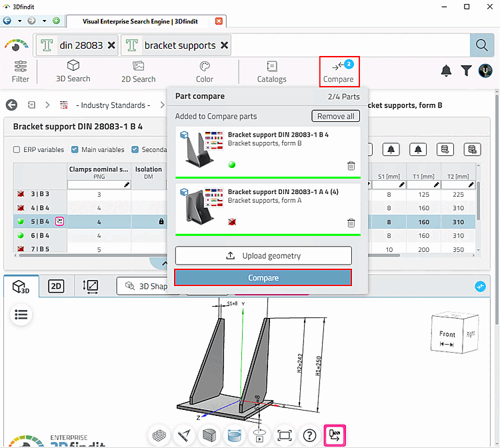Click the magnifier search button
Viewport: 500px width, 448px height.
481,45
